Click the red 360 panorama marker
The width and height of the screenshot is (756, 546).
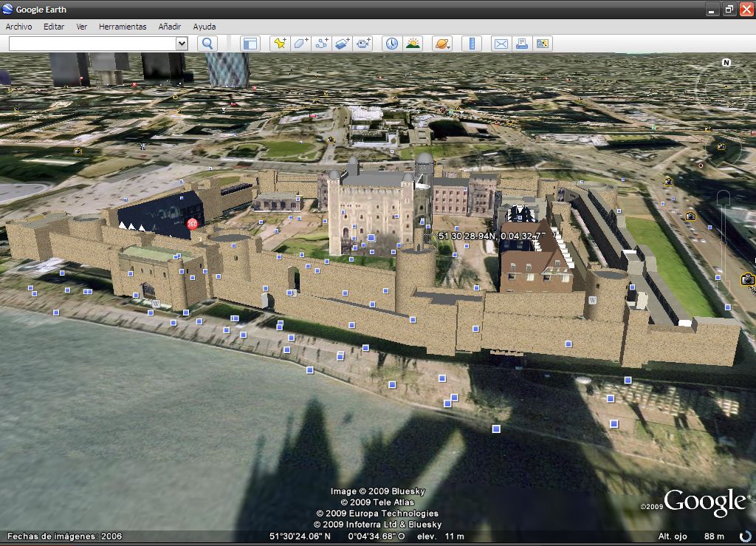pyautogui.click(x=192, y=224)
